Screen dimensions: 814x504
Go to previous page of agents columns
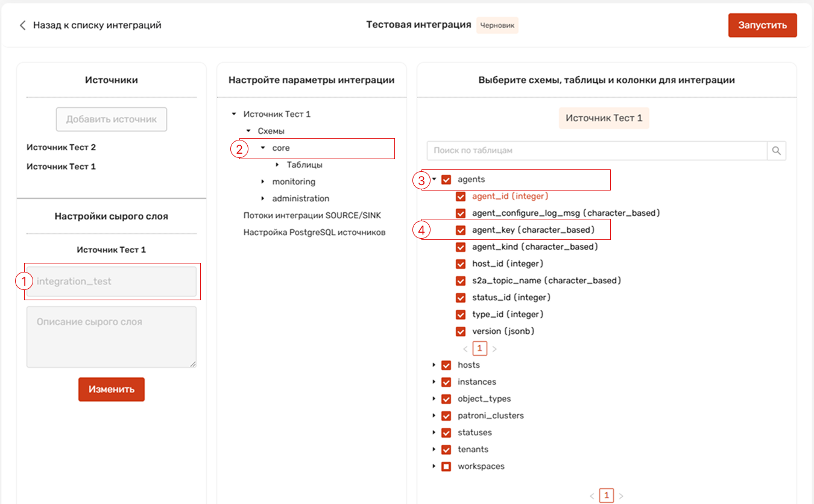[x=465, y=348]
